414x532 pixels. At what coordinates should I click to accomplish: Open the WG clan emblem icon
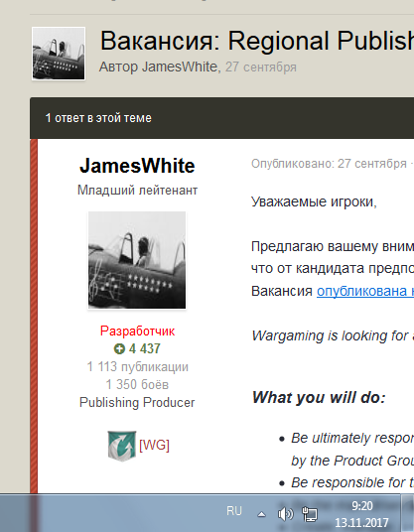click(x=122, y=446)
